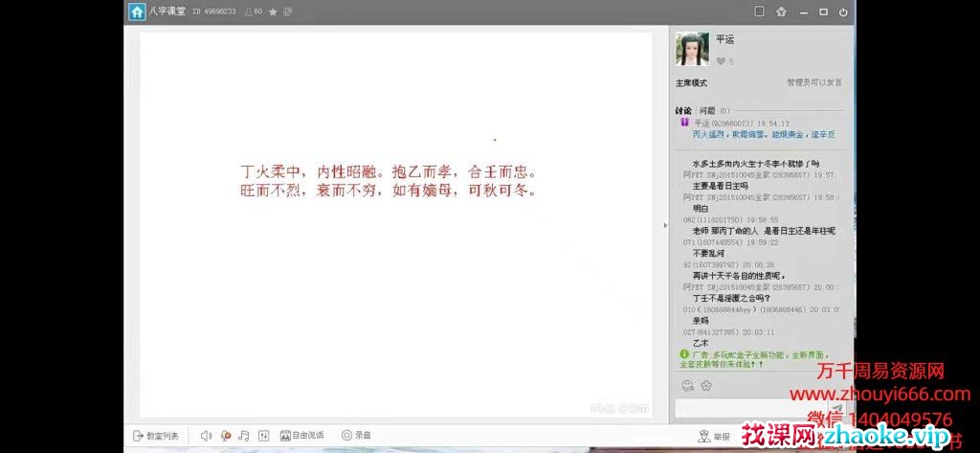Click the home icon in the title bar
Screen dimensions: 980x453
coord(138,11)
